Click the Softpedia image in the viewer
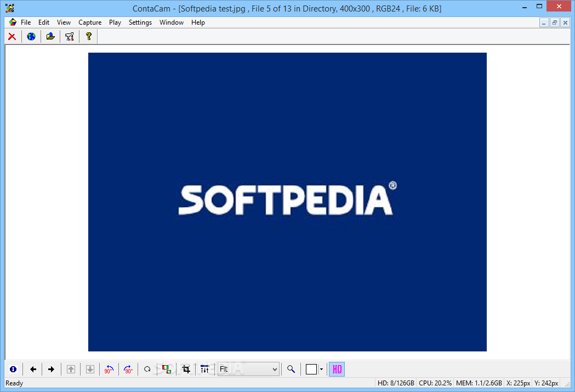Viewport: 575px width, 392px height. tap(287, 202)
